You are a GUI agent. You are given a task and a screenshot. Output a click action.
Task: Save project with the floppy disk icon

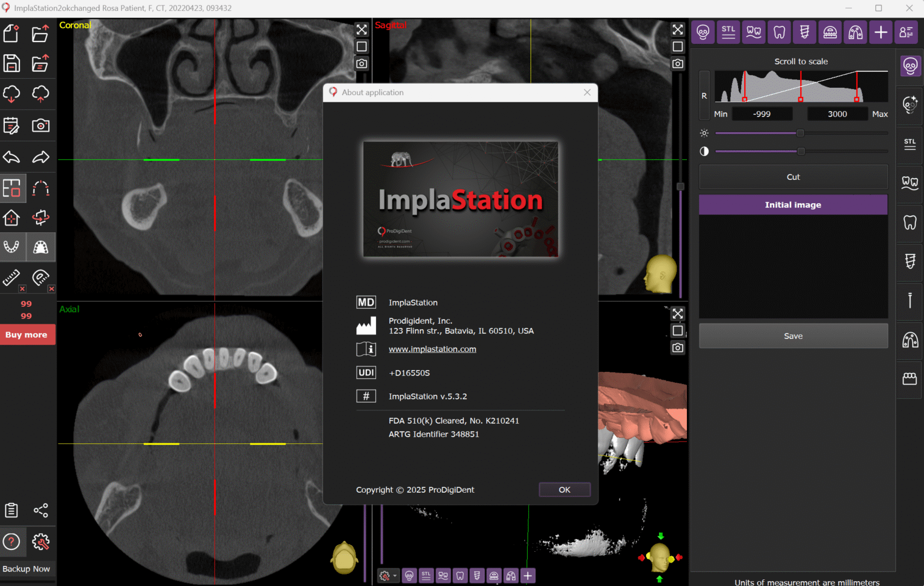pyautogui.click(x=11, y=63)
